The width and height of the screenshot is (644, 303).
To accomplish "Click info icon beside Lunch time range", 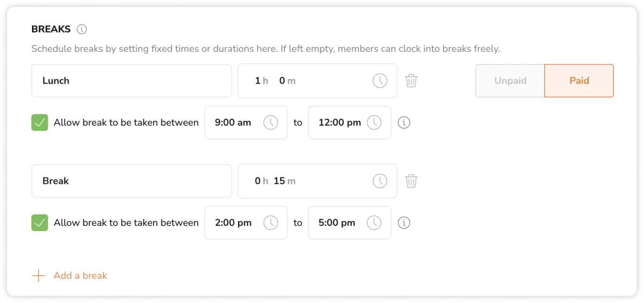I will pyautogui.click(x=404, y=122).
